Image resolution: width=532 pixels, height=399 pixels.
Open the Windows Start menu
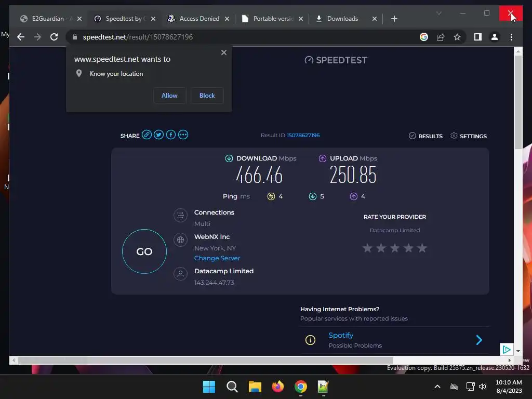coord(209,387)
